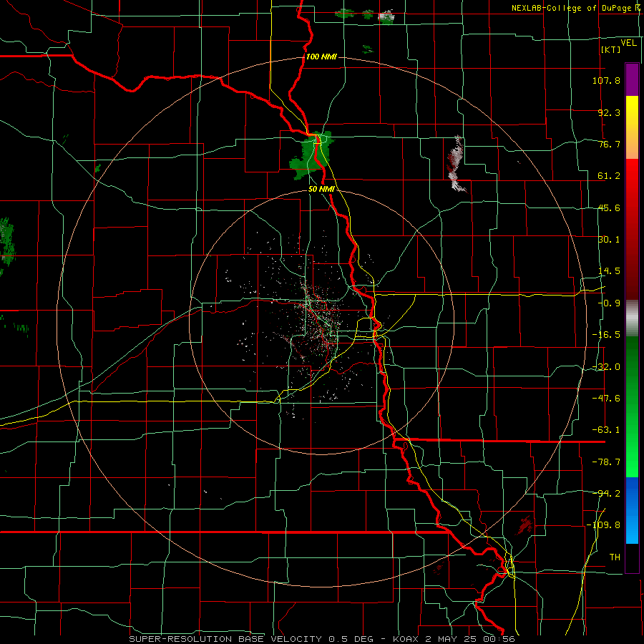Pick the purple segment of the velocity color bar
The height and width of the screenshot is (644, 644).
click(x=632, y=79)
